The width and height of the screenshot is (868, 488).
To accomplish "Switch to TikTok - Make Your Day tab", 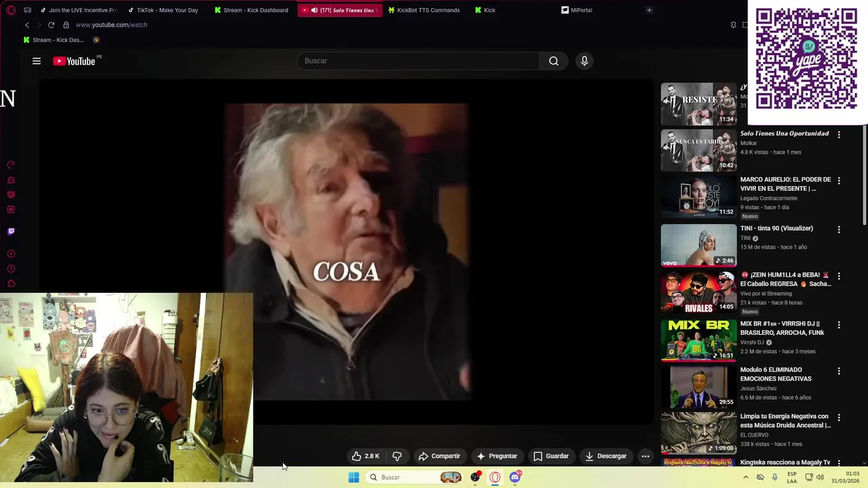I will (x=166, y=10).
